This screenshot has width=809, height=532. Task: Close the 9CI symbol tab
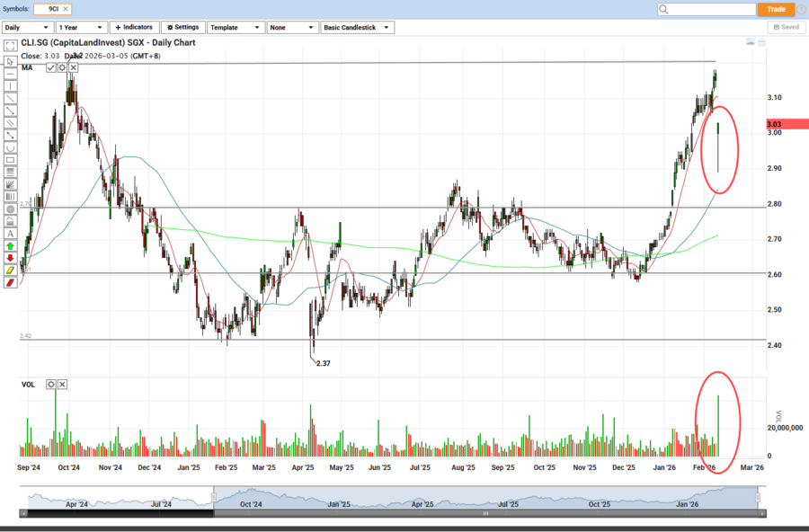[67, 9]
